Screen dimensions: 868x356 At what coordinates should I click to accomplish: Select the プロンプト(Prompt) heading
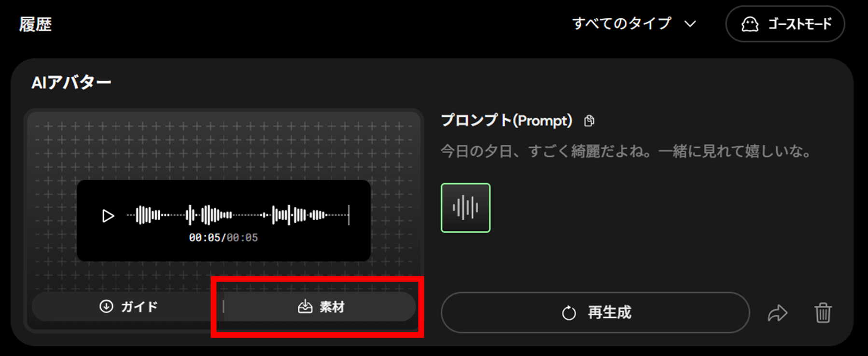506,120
